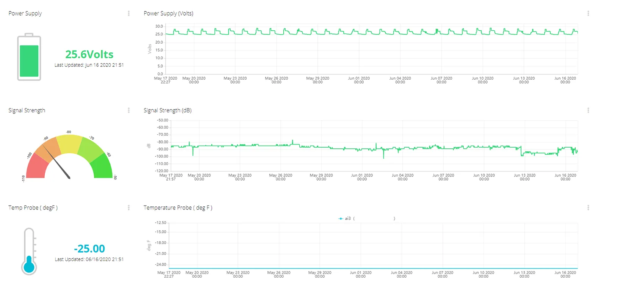
Task: Click the signal strength gauge needle
Action: (x=56, y=162)
